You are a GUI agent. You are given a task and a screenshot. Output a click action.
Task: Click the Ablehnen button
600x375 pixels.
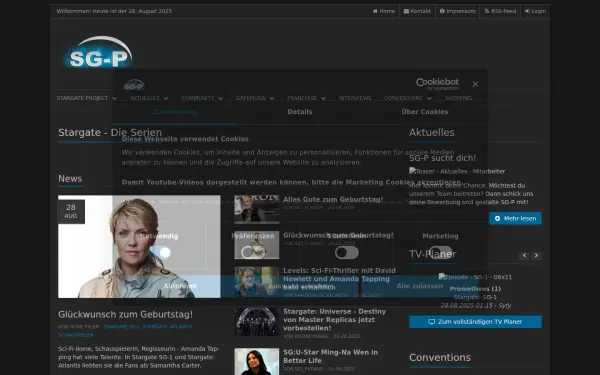click(180, 286)
